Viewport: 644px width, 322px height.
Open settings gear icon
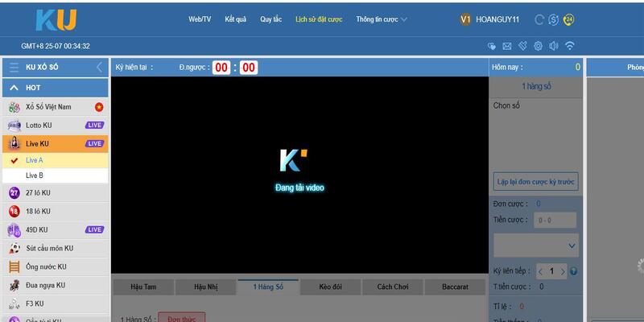[538, 46]
